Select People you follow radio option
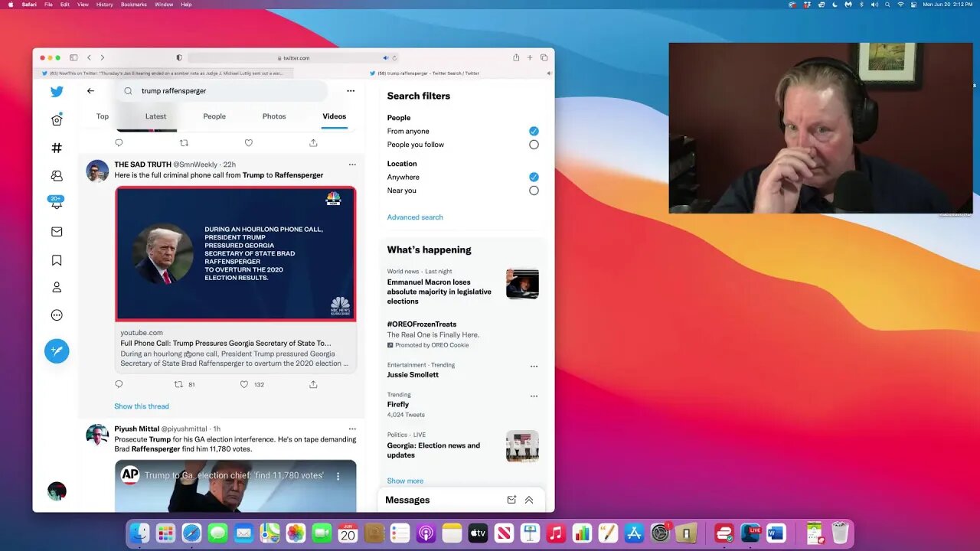 [x=534, y=145]
